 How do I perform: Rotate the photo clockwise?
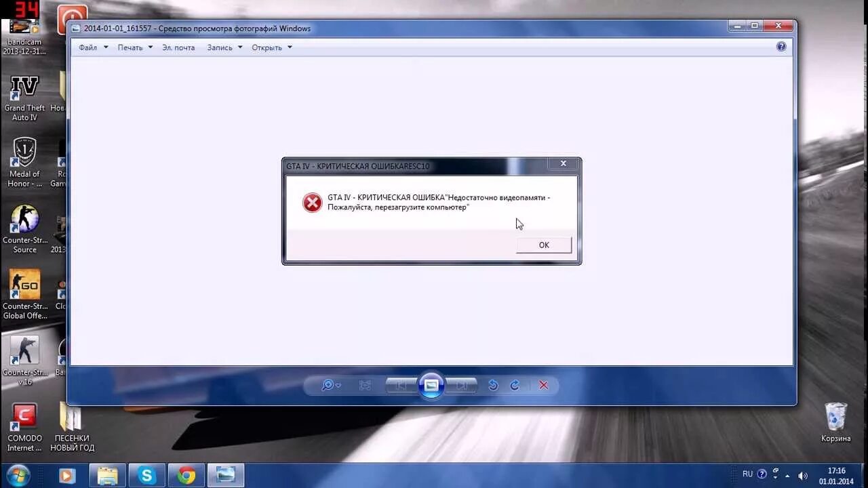click(x=515, y=385)
